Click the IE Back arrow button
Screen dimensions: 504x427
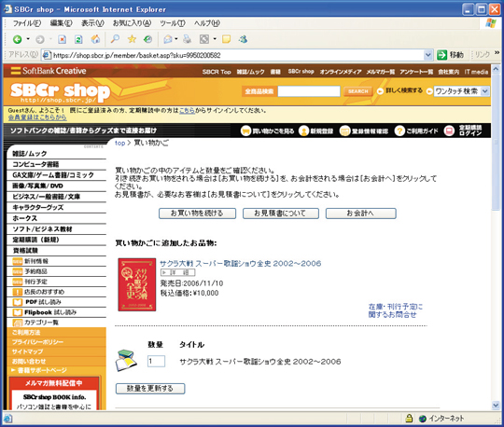click(17, 39)
